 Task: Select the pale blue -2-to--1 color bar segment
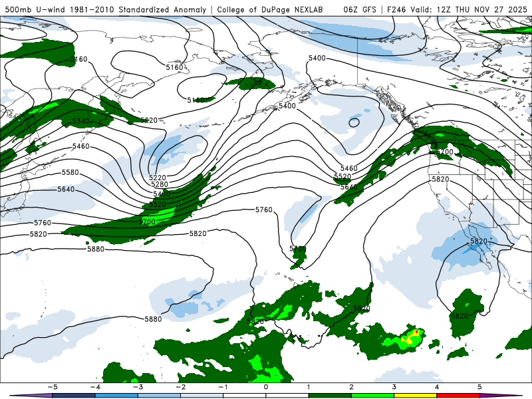click(x=201, y=396)
